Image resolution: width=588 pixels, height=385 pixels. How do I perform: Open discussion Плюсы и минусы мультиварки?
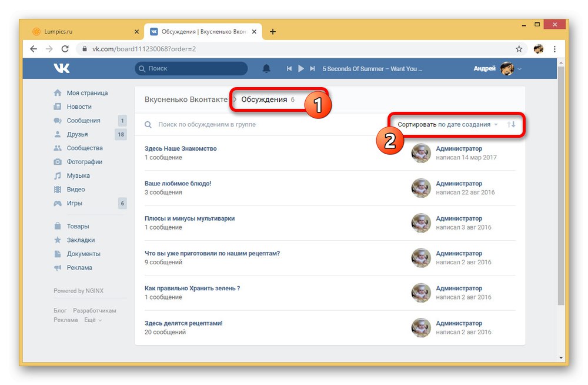(190, 218)
